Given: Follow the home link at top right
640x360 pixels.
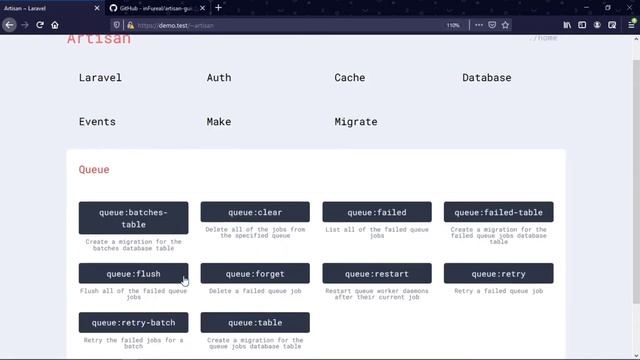Looking at the screenshot, I should [x=543, y=38].
